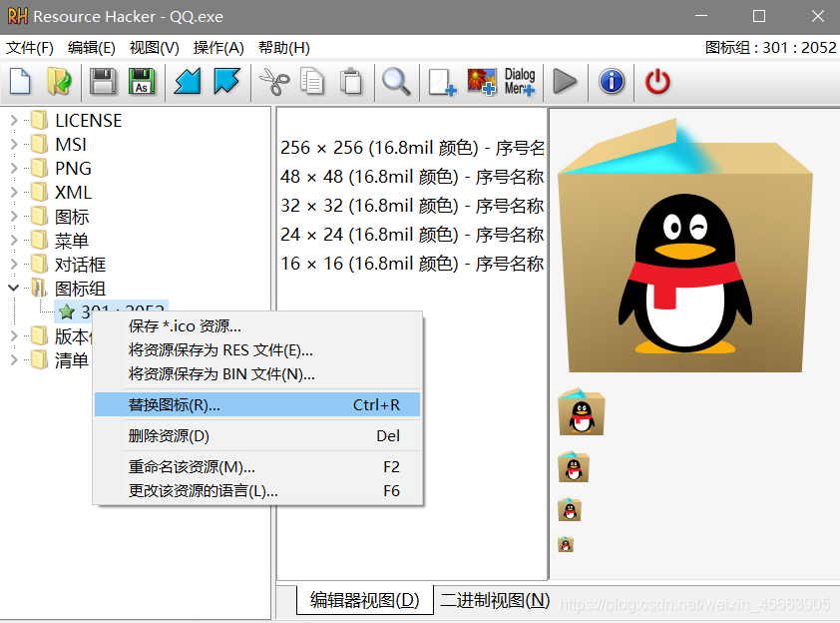Switch to the 二进制视图(N) tab

point(495,600)
